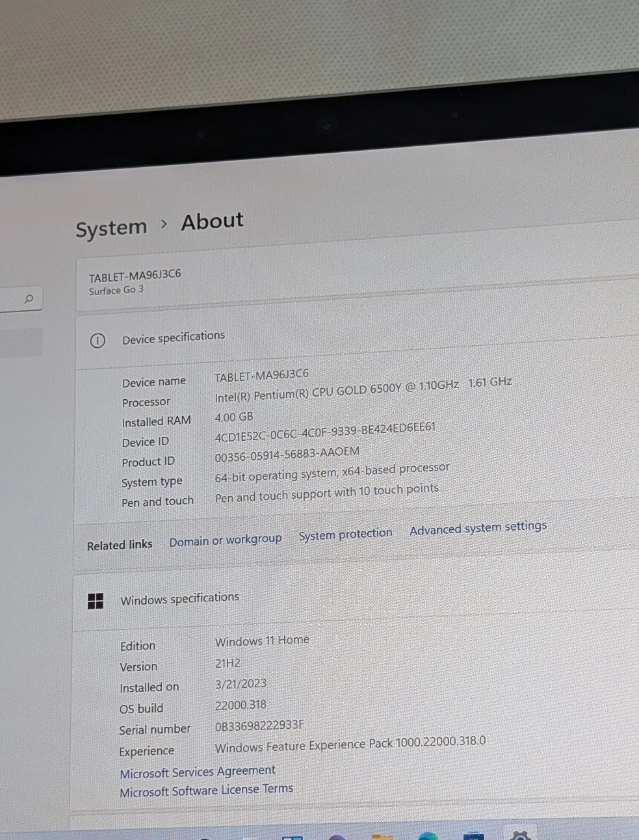Select the Installed on label
639x840 pixels.
(150, 688)
